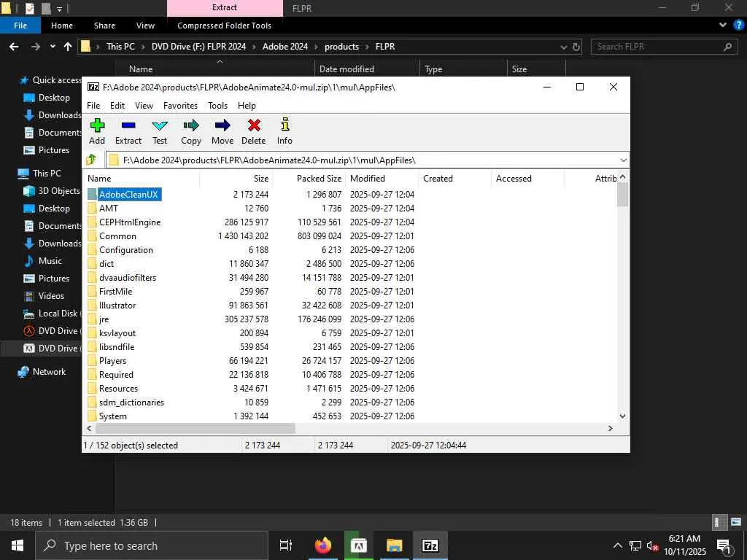Click the Move arrow icon
This screenshot has height=560, width=747.
[222, 125]
